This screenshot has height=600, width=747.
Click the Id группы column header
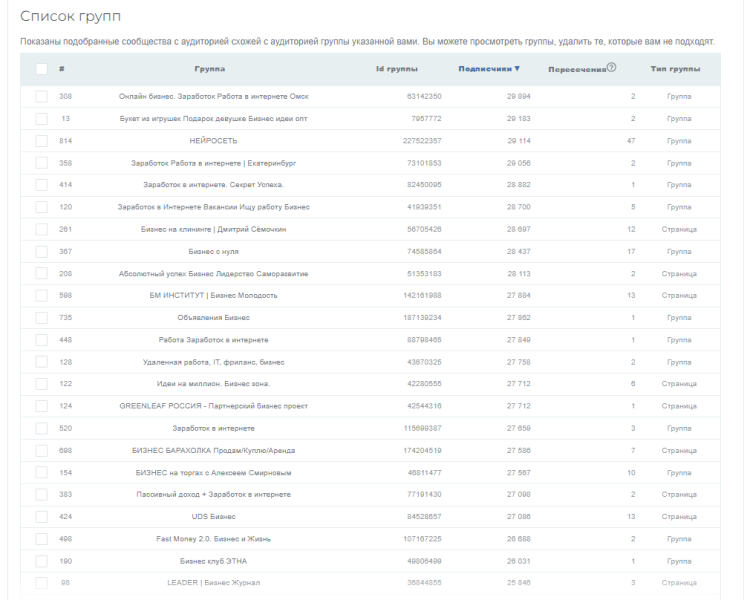point(397,69)
